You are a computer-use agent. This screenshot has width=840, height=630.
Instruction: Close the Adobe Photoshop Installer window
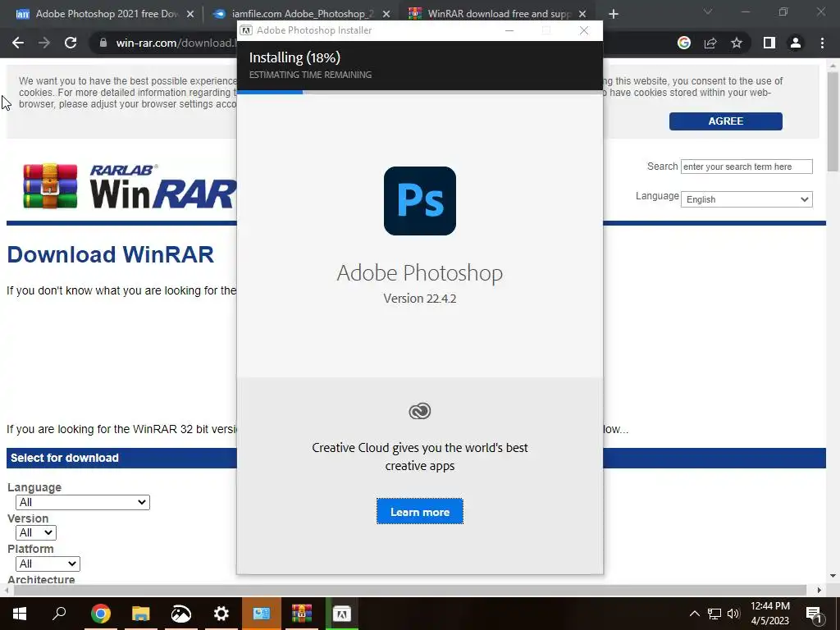point(584,30)
